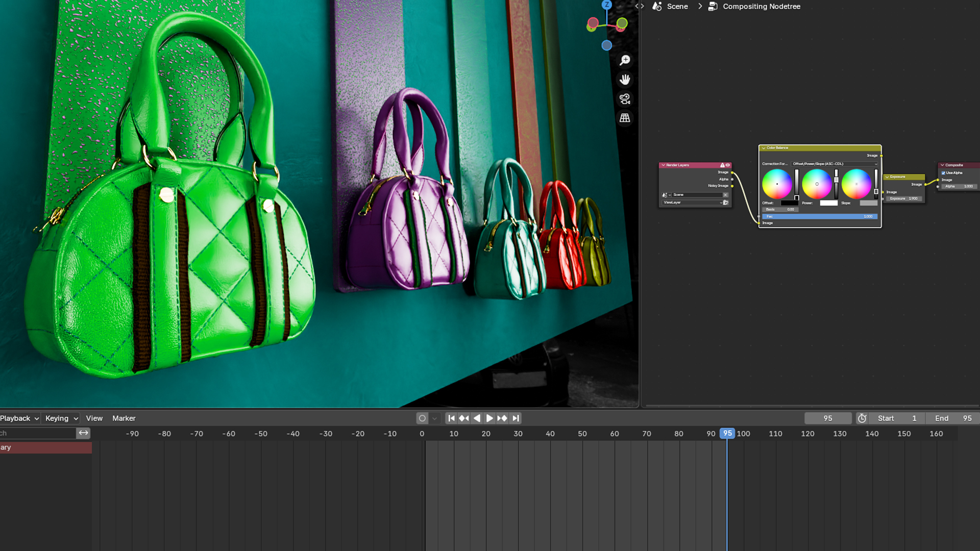Screen dimensions: 980x551
Task: Open the View menu in timeline
Action: [94, 418]
